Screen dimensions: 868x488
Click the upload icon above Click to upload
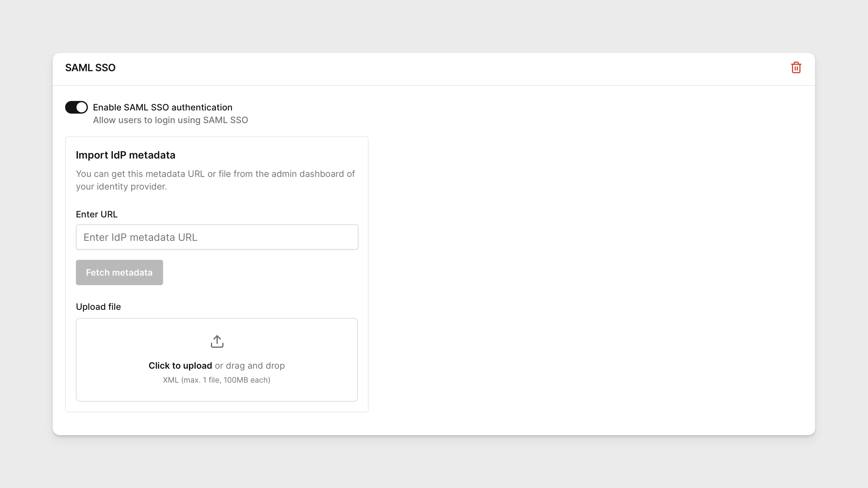[x=217, y=341]
